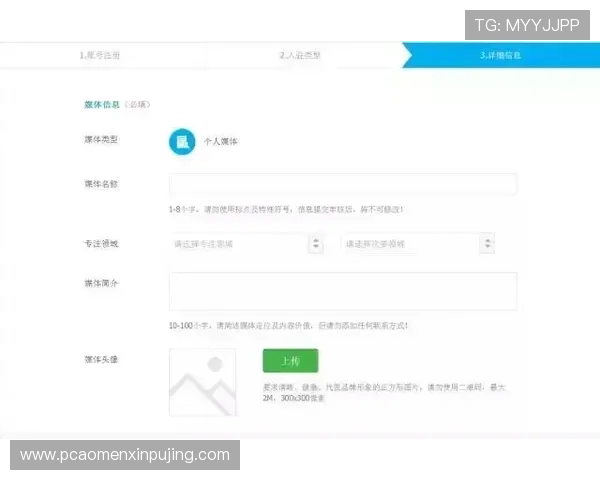The width and height of the screenshot is (600, 480).
Task: Click the avatar placeholder image
Action: coord(202,382)
